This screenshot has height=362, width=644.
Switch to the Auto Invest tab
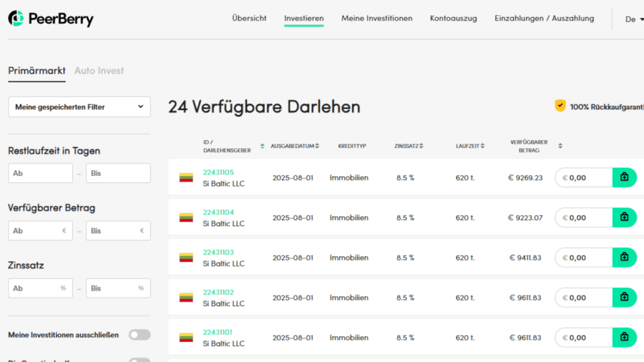point(99,70)
